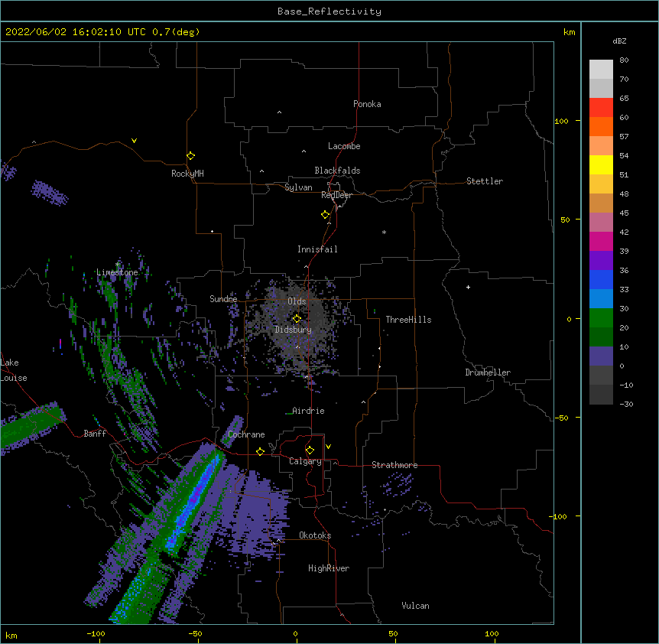Screen dimensions: 659x644
Task: Click the Limestone label
Action: tap(117, 272)
